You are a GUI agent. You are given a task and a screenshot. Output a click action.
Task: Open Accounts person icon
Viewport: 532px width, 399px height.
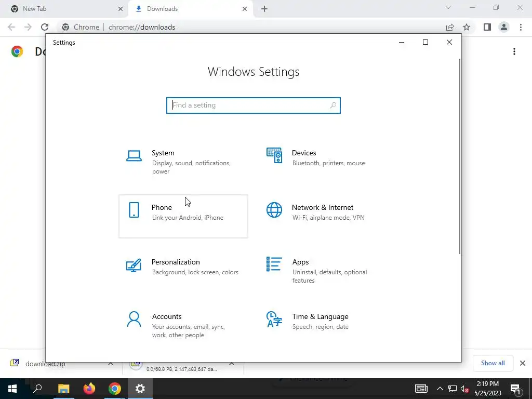pos(134,320)
